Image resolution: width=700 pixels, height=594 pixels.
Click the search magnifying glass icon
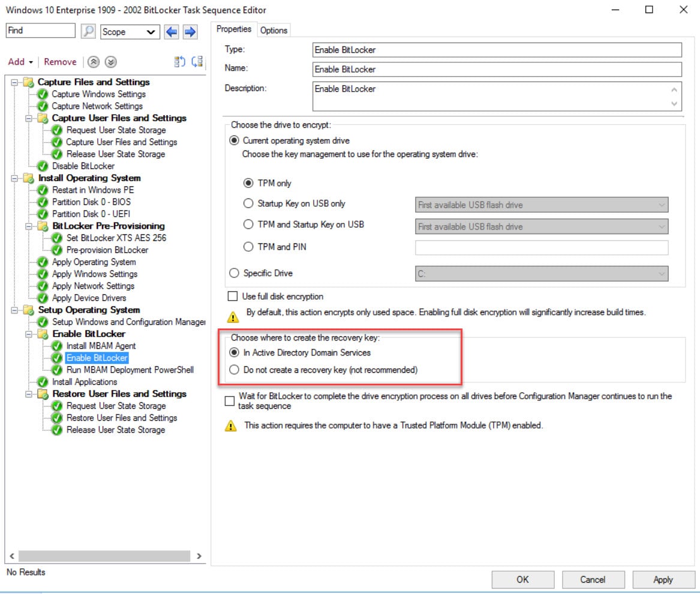[88, 31]
